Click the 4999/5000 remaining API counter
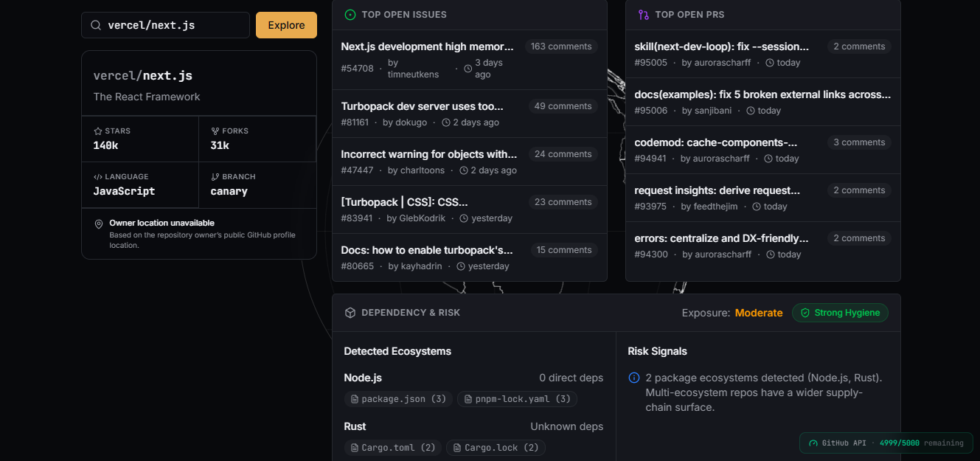Image resolution: width=980 pixels, height=461 pixels. click(921, 443)
